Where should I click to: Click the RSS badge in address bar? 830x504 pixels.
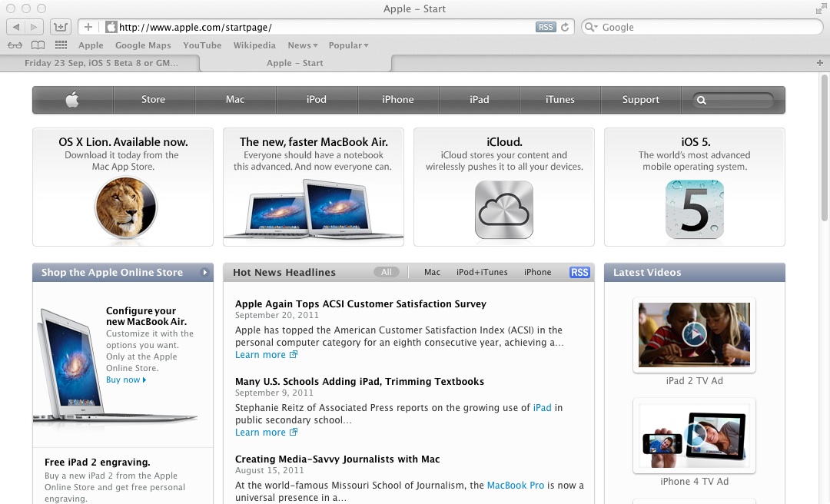(546, 27)
